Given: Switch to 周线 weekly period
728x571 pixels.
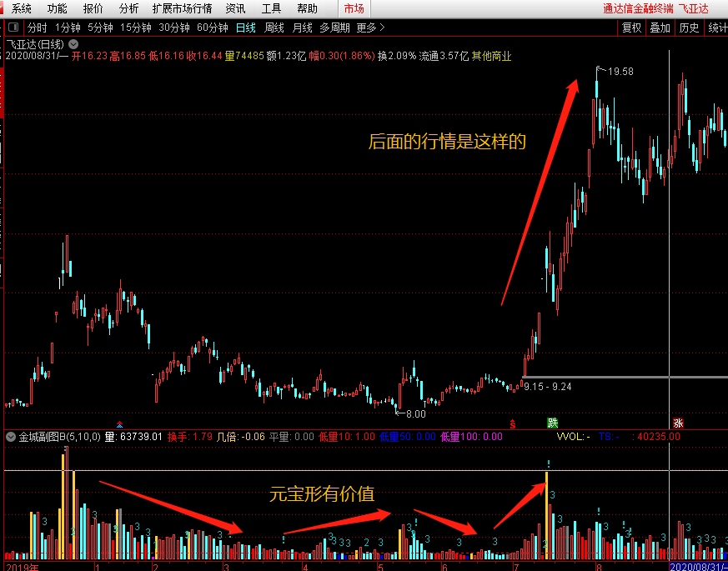Looking at the screenshot, I should (x=274, y=28).
